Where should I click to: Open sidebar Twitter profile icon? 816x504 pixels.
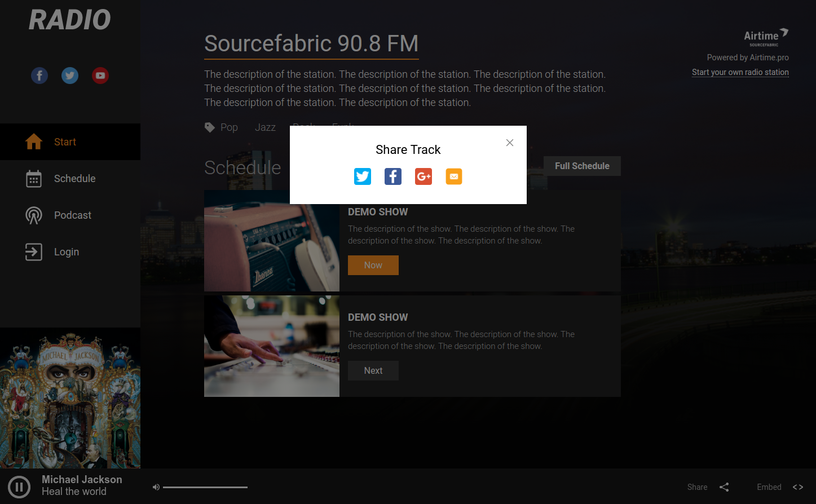[x=70, y=76]
